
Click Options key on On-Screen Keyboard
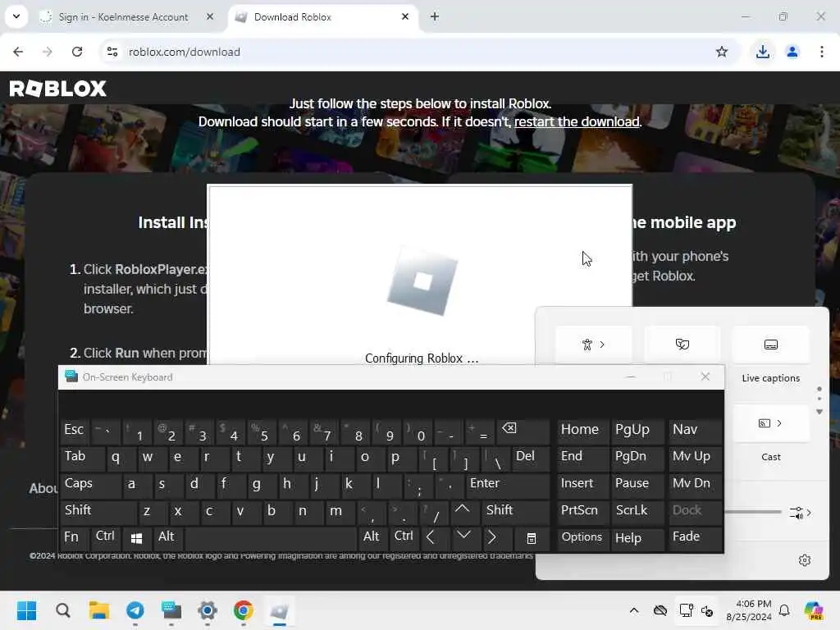pos(582,538)
